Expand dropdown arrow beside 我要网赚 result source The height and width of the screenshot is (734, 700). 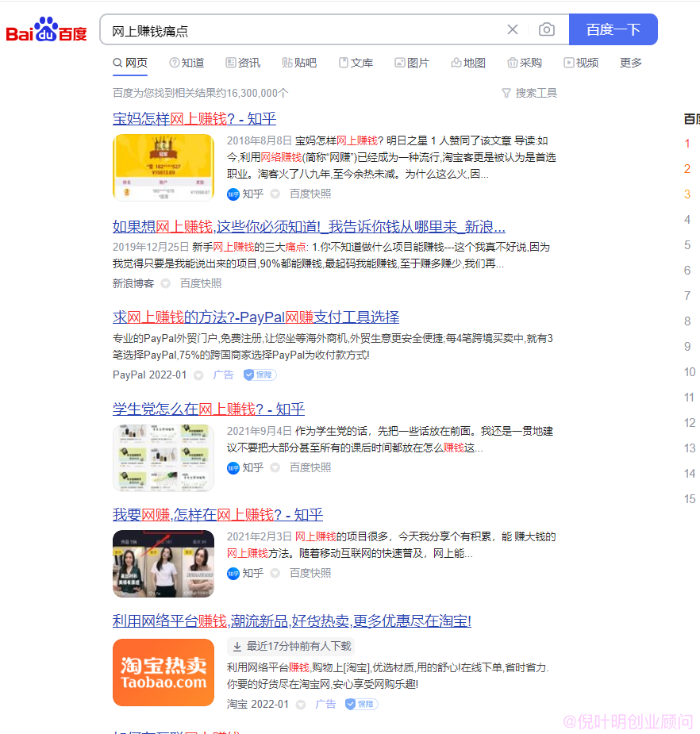click(275, 573)
